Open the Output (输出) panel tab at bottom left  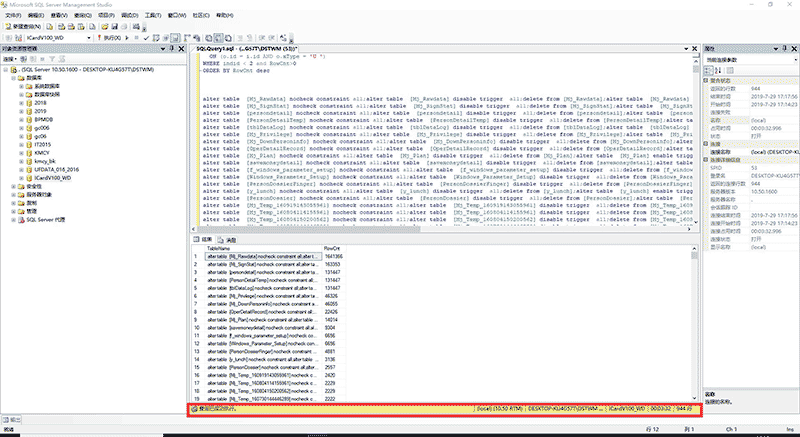(12, 420)
